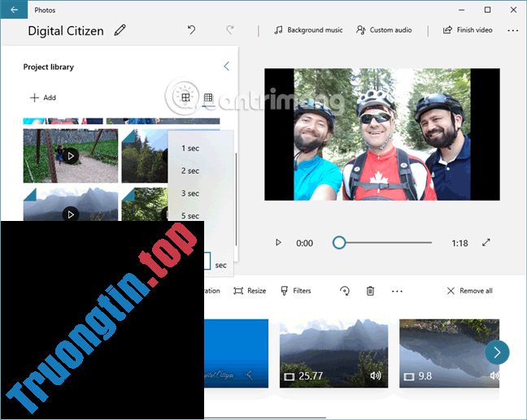Select the mountain video thumbnail in library

(71, 205)
